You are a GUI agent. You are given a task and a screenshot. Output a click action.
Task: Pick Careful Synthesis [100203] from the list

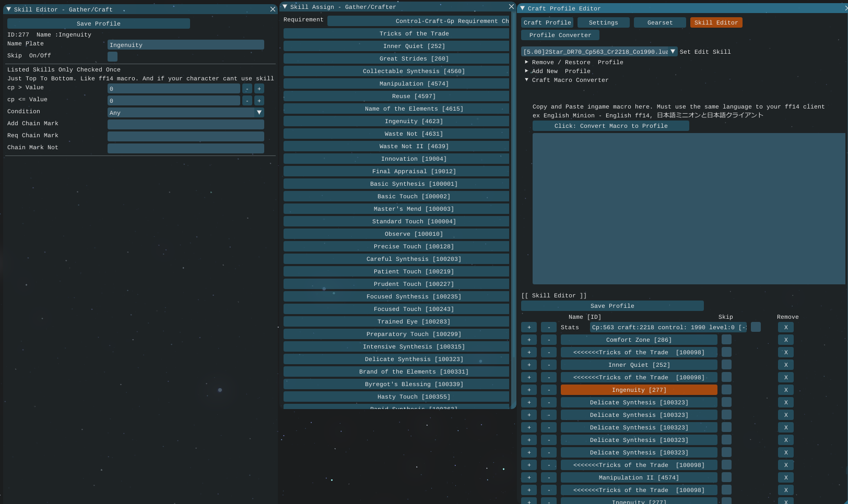pyautogui.click(x=396, y=259)
